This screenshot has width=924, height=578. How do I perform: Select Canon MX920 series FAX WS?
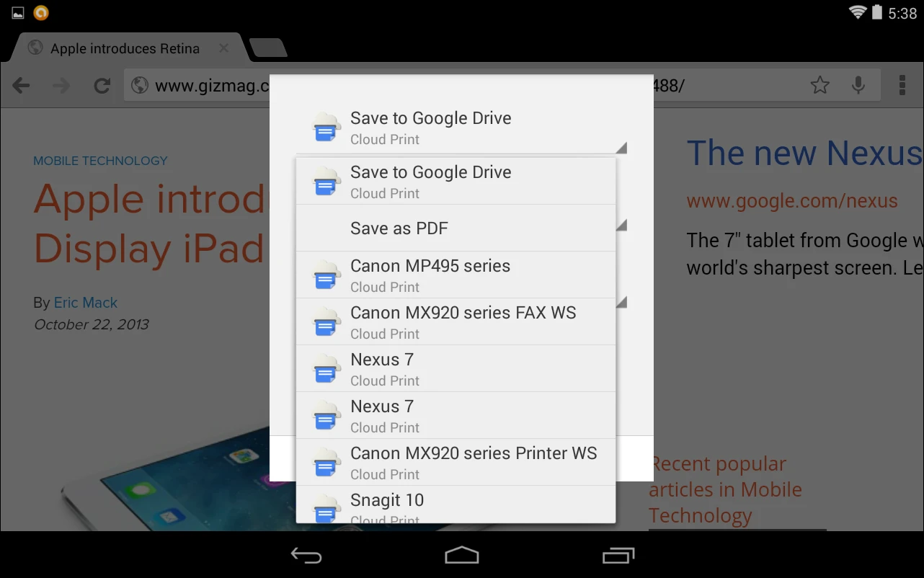point(456,321)
